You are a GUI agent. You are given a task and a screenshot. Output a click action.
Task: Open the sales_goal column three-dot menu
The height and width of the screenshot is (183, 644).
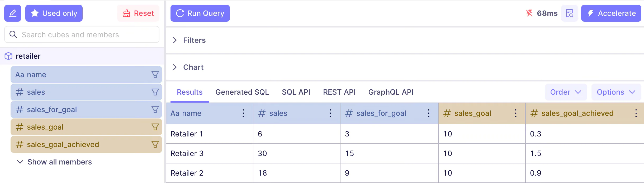coord(515,113)
